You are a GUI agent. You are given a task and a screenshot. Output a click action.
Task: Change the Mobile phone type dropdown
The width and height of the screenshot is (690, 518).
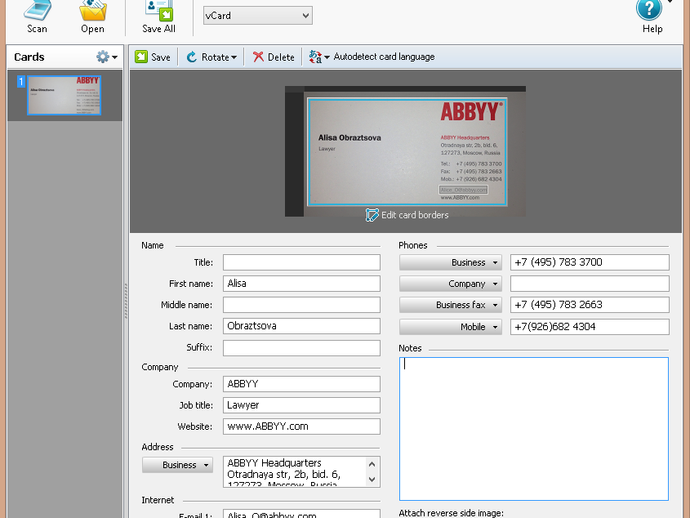[450, 327]
